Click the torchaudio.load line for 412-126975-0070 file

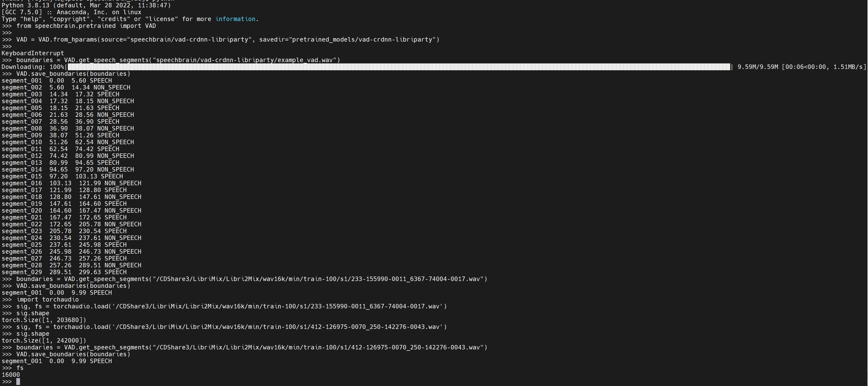[x=224, y=327]
